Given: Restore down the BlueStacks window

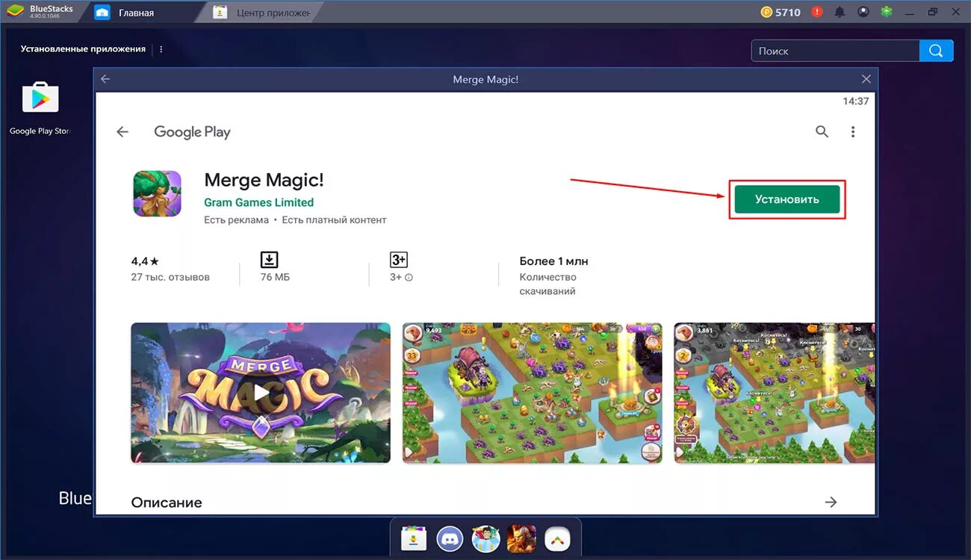Looking at the screenshot, I should click(x=933, y=12).
